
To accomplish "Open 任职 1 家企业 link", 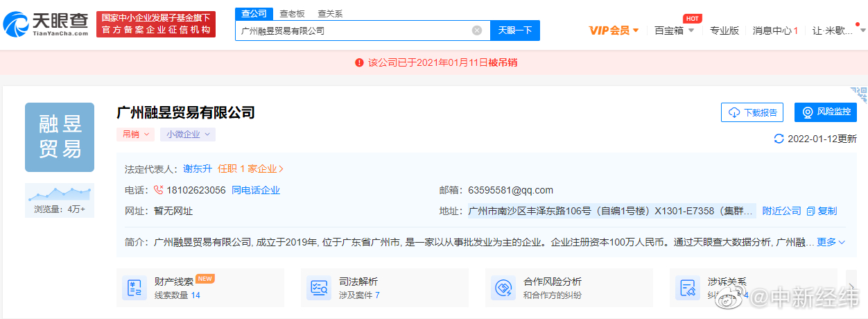I will [251, 169].
